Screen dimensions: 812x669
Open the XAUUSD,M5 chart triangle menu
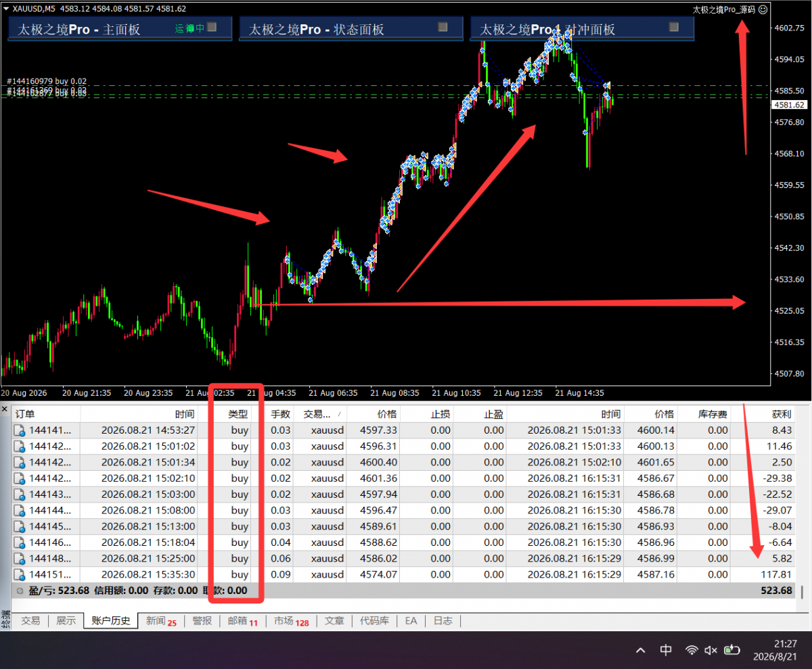[x=6, y=9]
